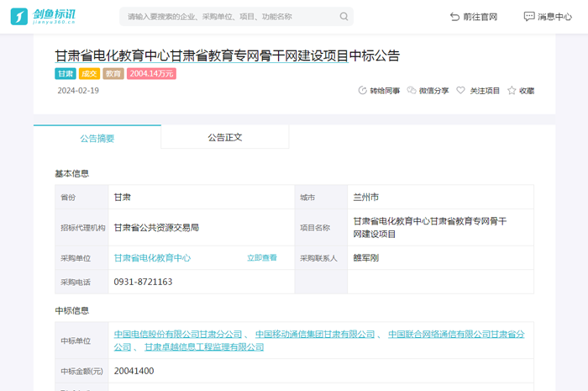Viewport: 588px width, 391px height.
Task: Switch to the 公告正文 tab
Action: [x=225, y=137]
